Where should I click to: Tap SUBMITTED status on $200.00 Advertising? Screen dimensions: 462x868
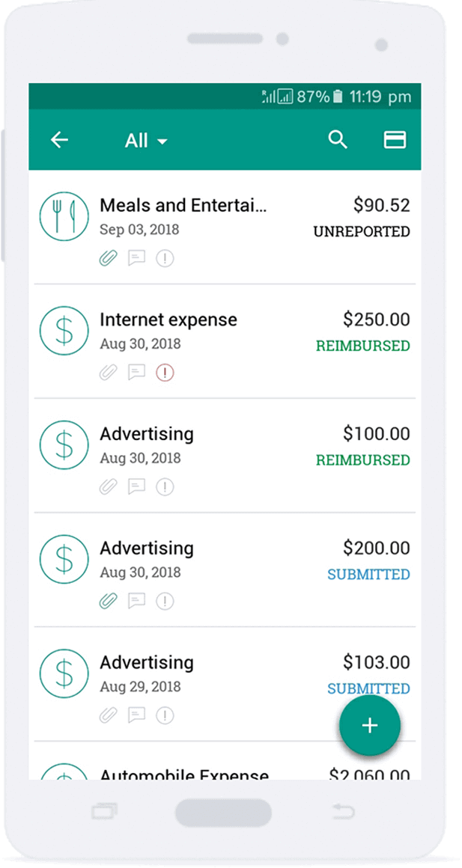click(x=368, y=575)
